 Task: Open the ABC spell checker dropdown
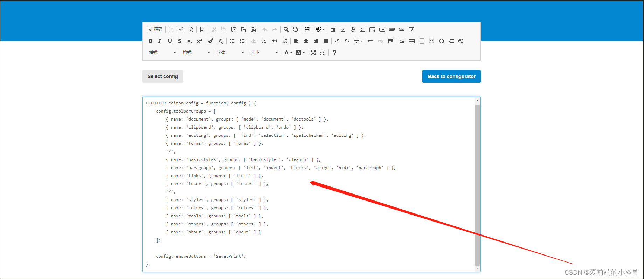tap(320, 29)
